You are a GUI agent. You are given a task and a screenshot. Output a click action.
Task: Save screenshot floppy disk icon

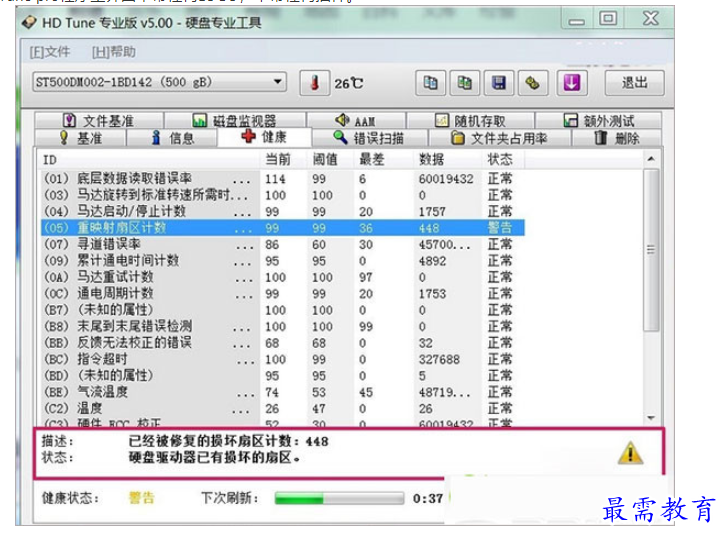pos(499,83)
